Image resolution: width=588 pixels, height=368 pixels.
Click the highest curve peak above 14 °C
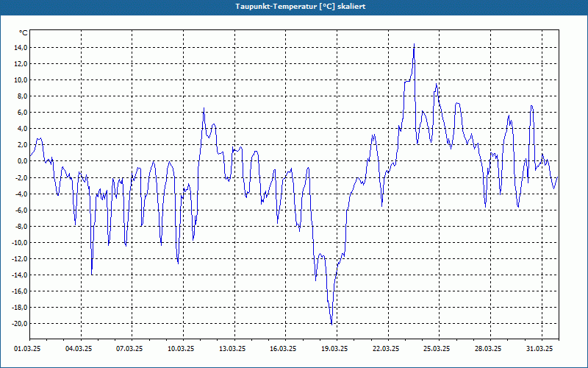coord(414,44)
